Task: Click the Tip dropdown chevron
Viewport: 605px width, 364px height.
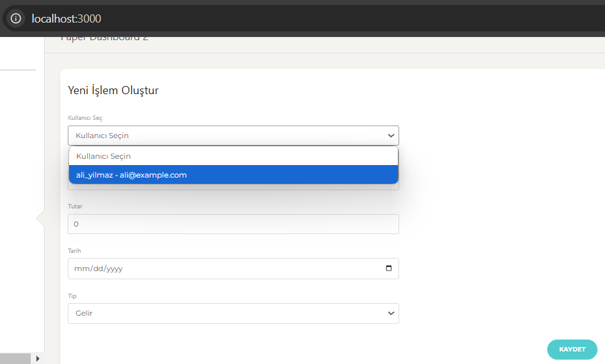Action: click(x=391, y=313)
